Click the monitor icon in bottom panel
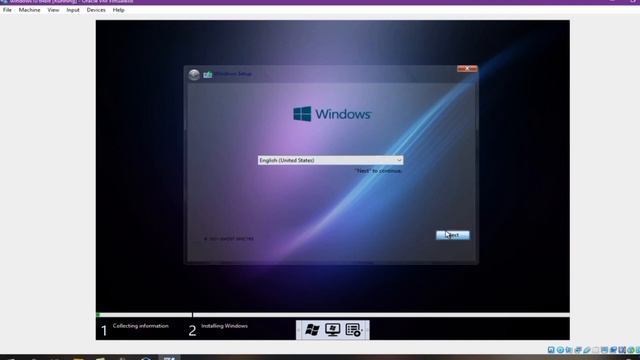Viewport: 640px width, 360px height. [x=333, y=330]
